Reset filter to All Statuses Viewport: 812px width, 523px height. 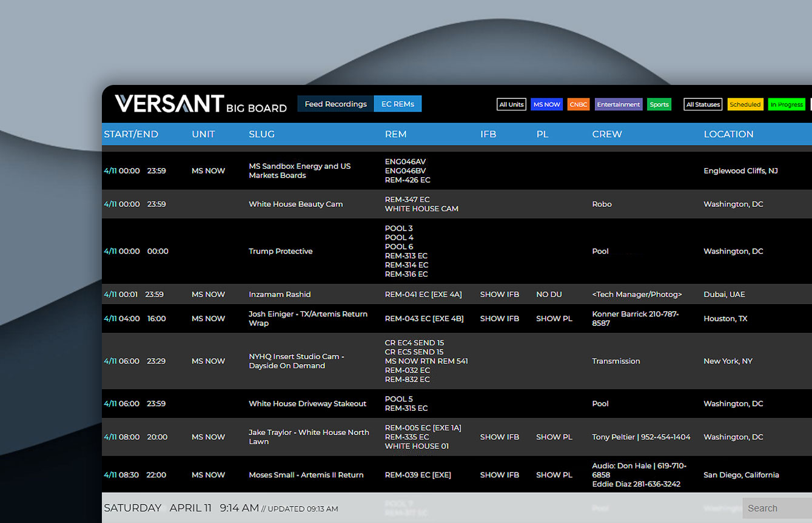703,104
